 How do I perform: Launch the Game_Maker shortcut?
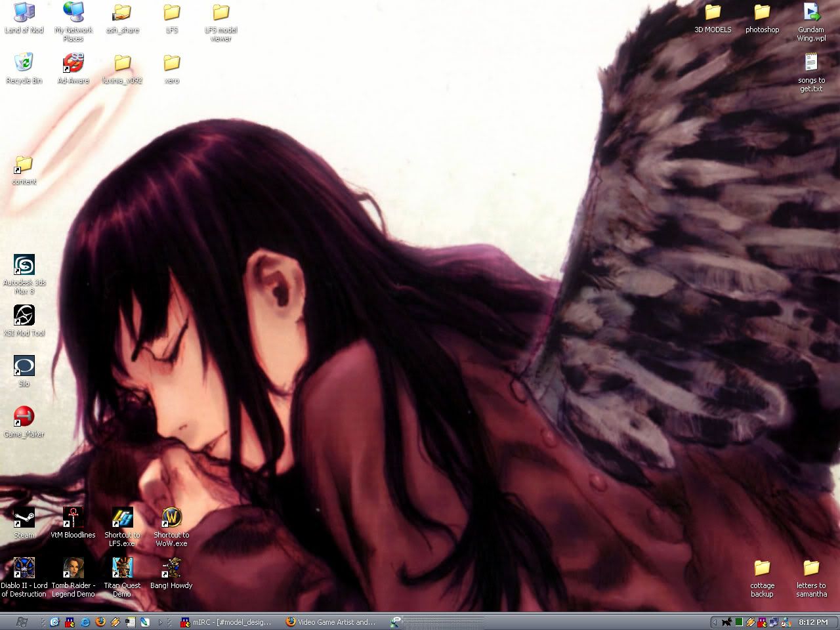[x=24, y=422]
